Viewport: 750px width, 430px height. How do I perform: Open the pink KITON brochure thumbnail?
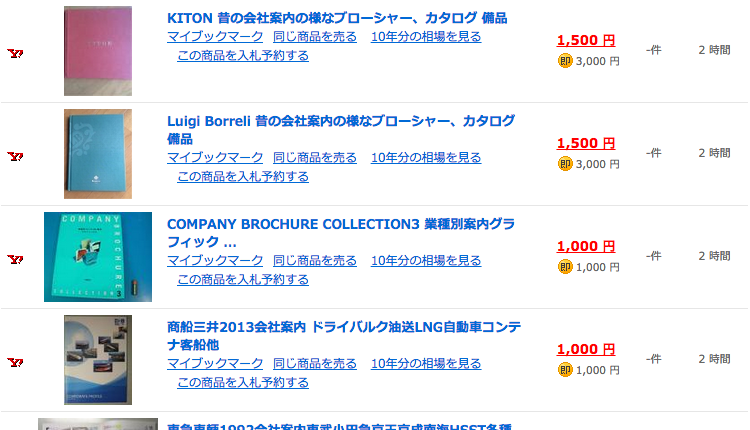pos(98,51)
